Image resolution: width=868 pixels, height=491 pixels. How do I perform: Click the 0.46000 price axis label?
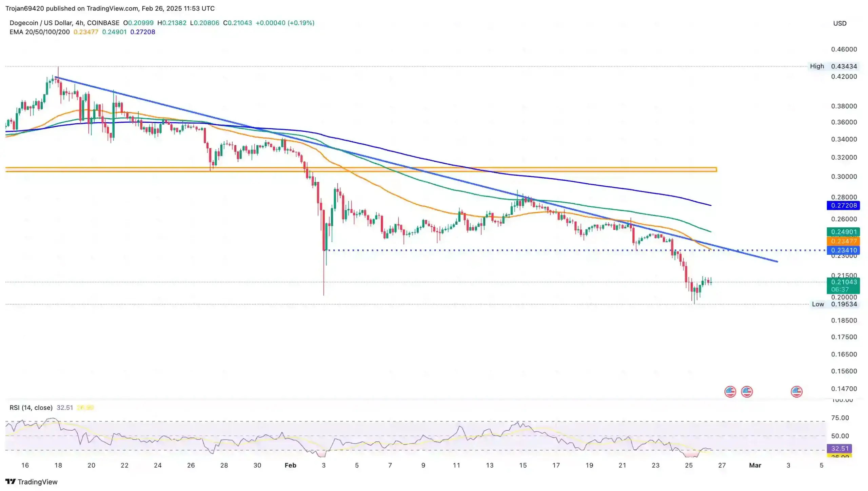pyautogui.click(x=844, y=49)
